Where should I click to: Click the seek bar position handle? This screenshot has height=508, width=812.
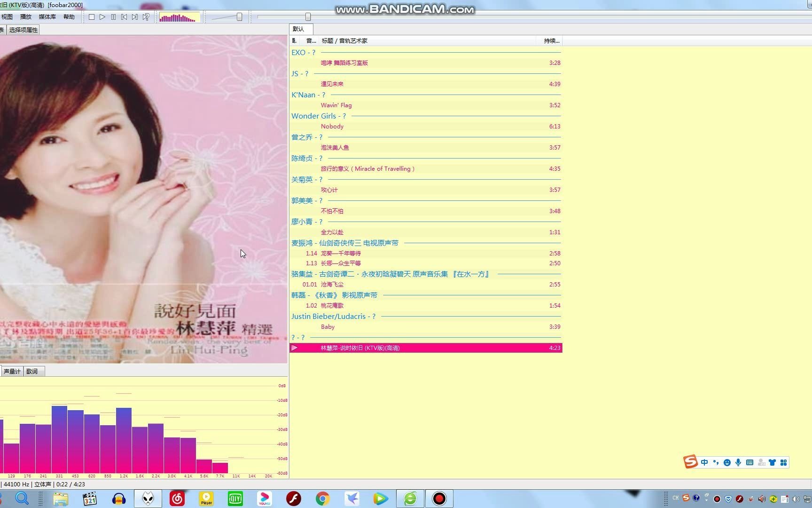[308, 17]
